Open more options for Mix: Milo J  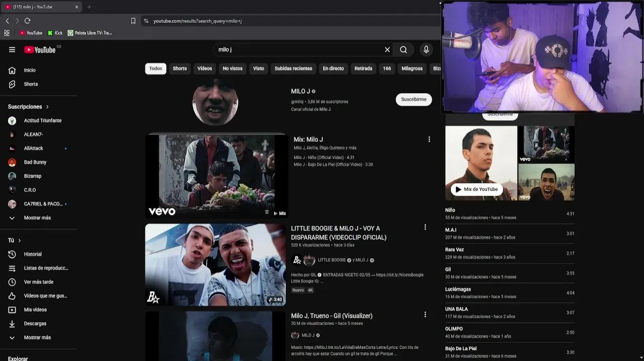tap(429, 139)
